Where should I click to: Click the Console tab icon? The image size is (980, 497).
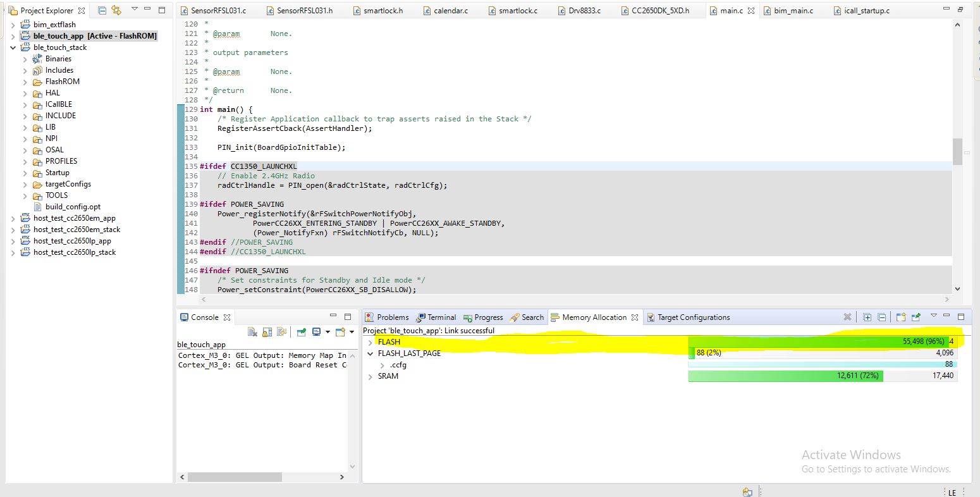tap(184, 317)
